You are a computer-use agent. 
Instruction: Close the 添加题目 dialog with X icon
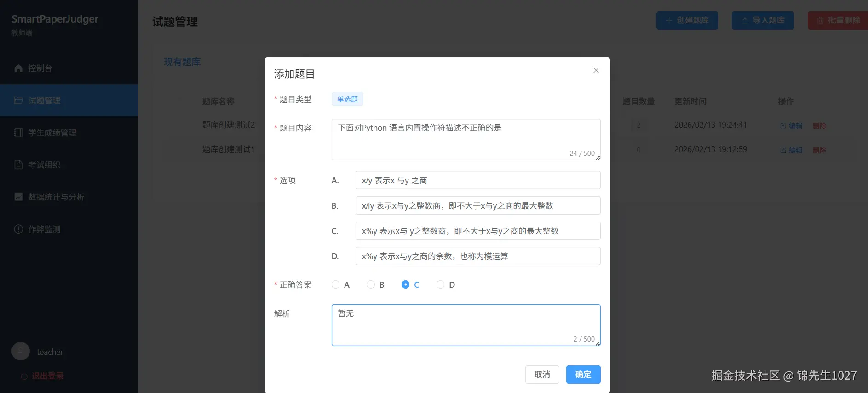(x=596, y=70)
